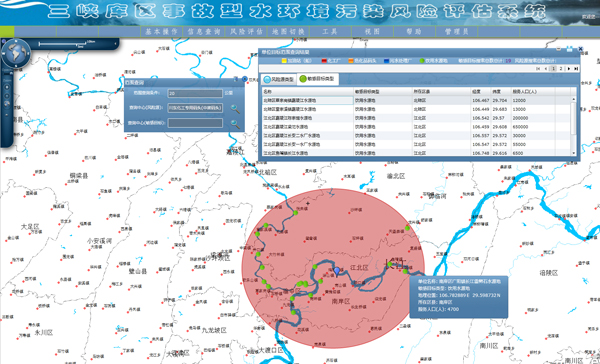The width and height of the screenshot is (600, 364).
Task: Click the save icon in the results panel header
Action: pos(569,49)
